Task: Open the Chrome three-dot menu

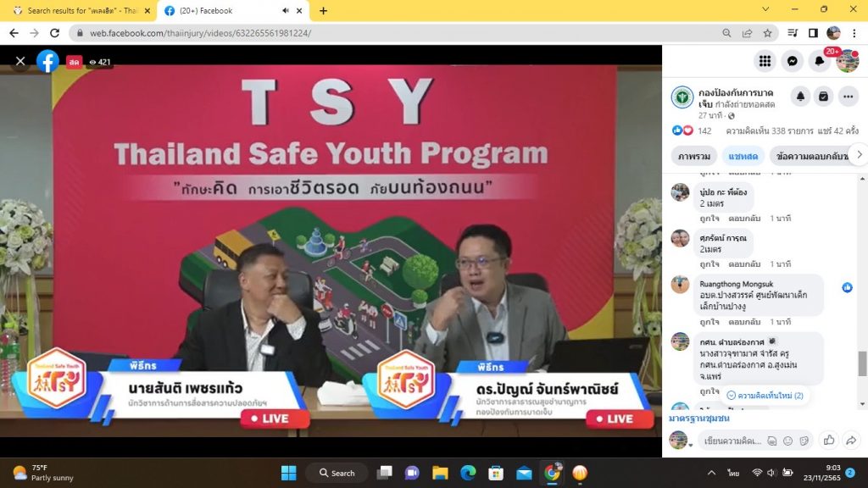Action: point(854,33)
